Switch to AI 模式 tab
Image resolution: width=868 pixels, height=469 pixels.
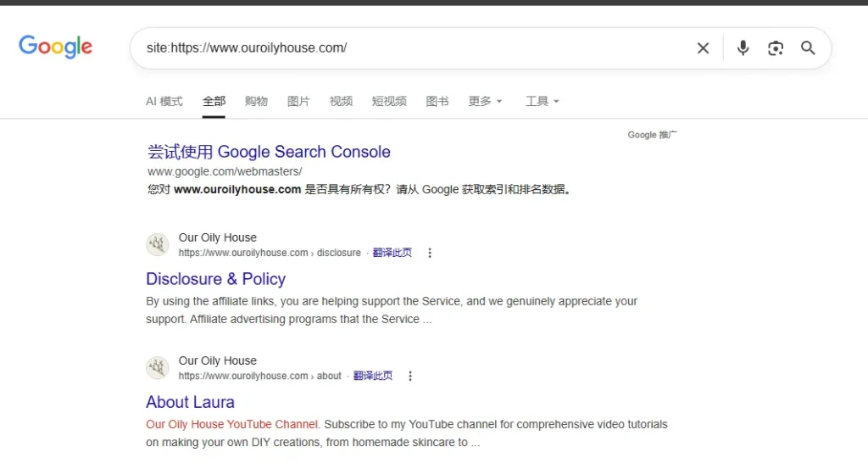click(164, 101)
